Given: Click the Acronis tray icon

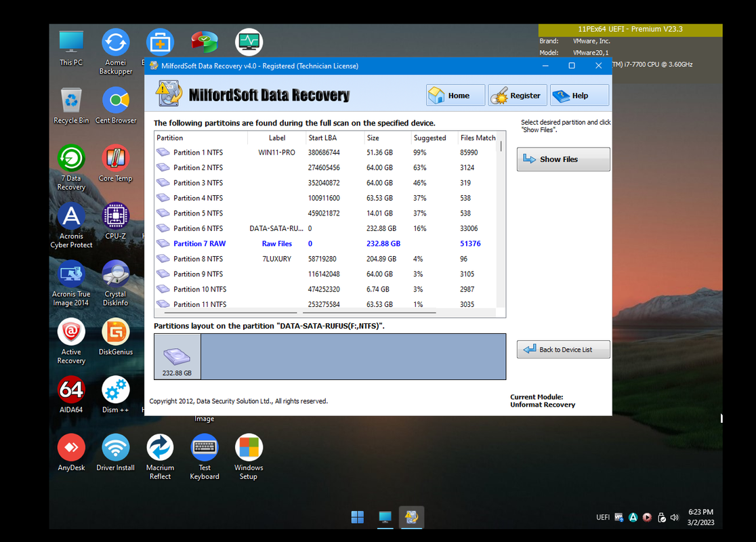Looking at the screenshot, I should (633, 518).
